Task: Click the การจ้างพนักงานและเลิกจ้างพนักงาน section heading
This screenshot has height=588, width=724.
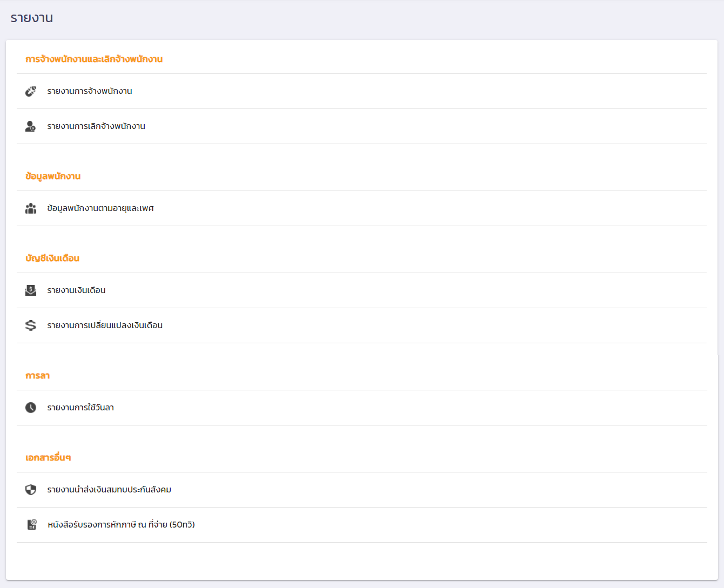Action: click(94, 59)
